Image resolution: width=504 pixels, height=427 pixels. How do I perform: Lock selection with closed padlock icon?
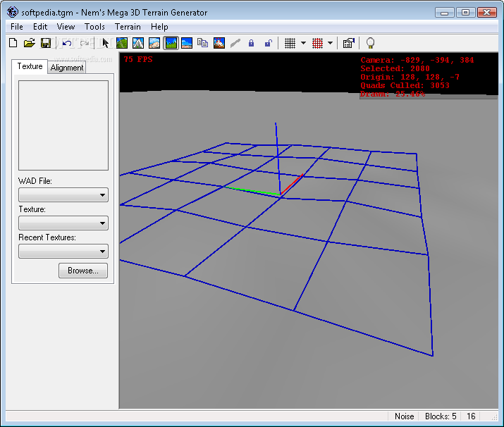[x=252, y=43]
